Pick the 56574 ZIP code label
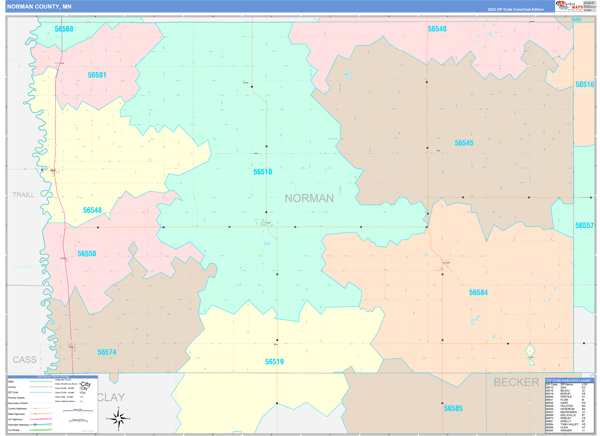The width and height of the screenshot is (600, 436). (x=107, y=352)
